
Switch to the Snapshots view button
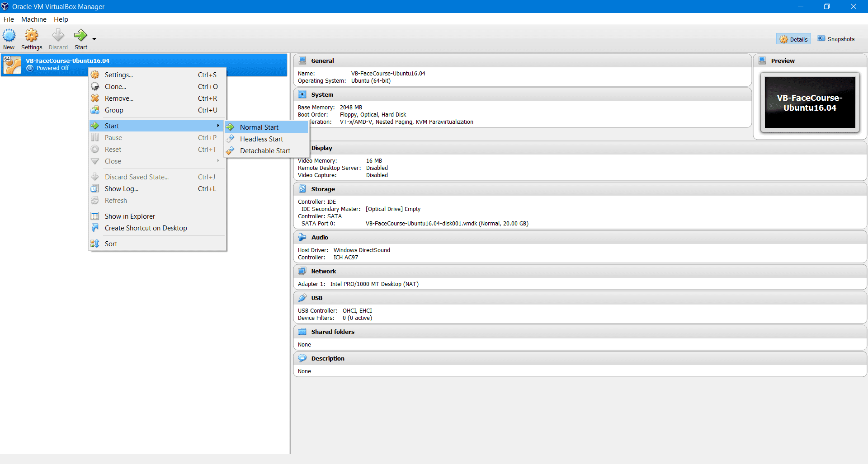pos(836,39)
